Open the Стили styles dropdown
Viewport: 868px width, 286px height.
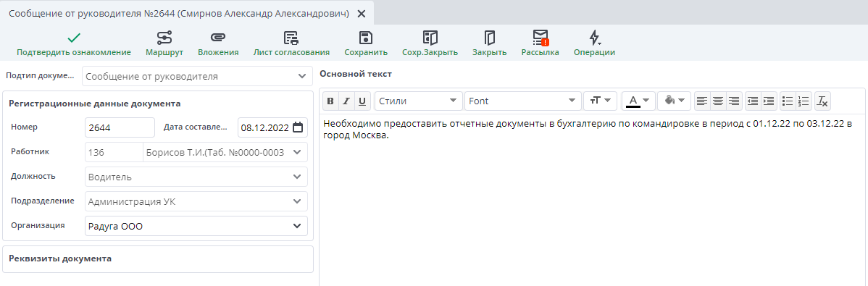tap(419, 101)
